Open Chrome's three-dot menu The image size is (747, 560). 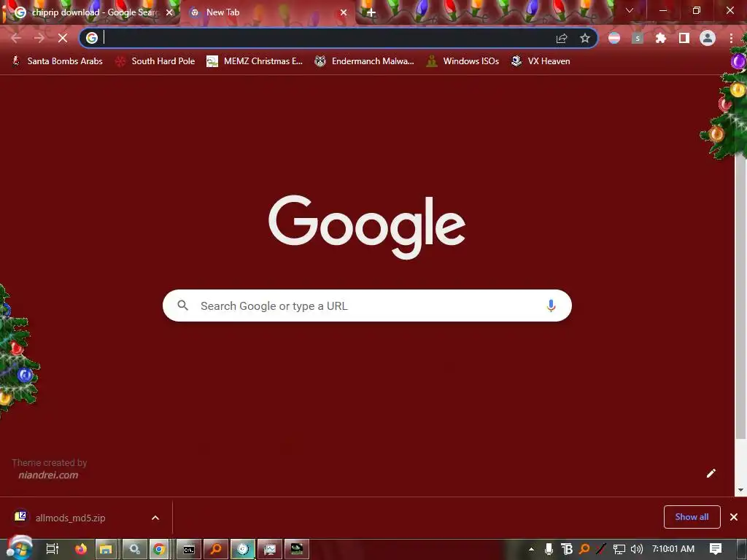click(731, 38)
